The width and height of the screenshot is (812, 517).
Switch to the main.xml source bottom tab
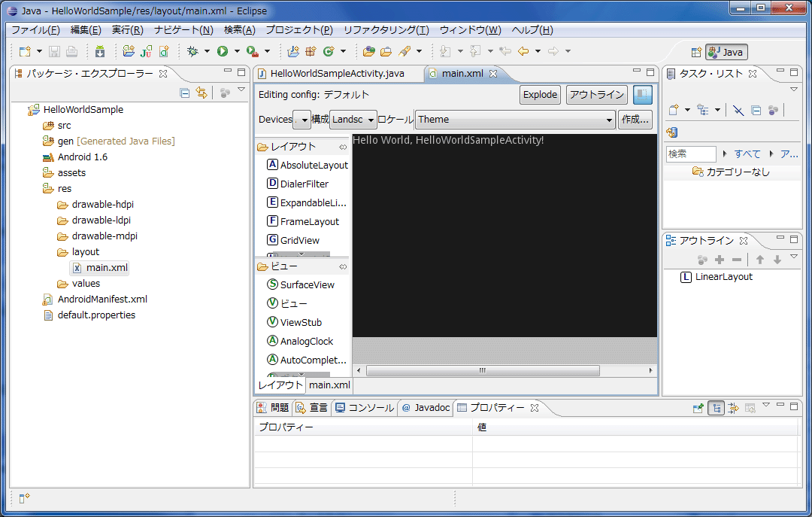coord(329,385)
